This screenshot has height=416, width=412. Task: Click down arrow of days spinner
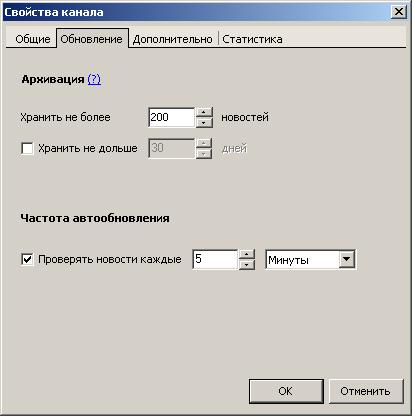point(204,153)
